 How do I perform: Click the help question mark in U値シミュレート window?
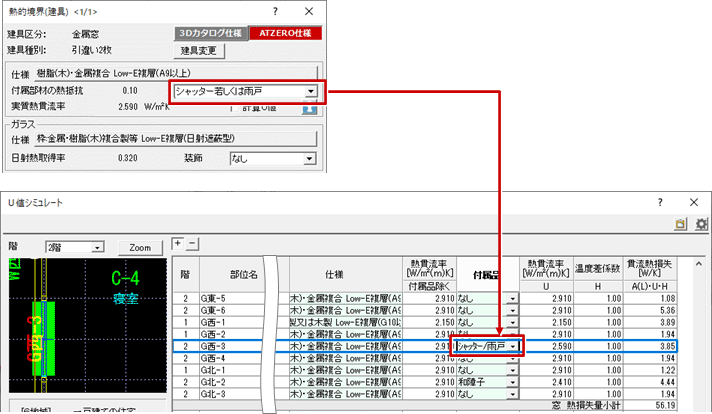660,202
